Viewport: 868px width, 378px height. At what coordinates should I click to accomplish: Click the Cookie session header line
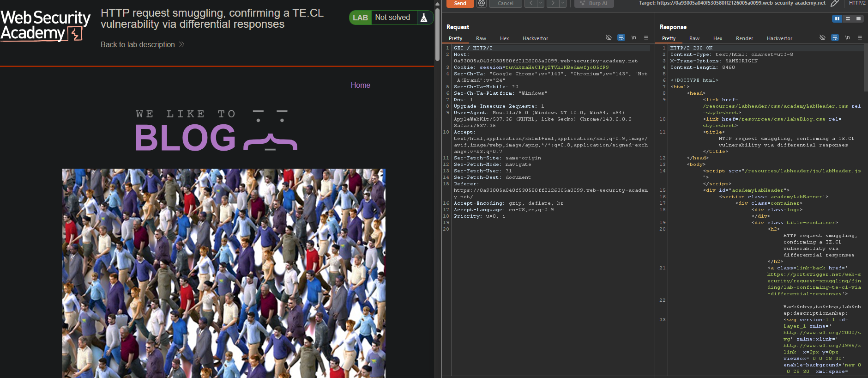(531, 67)
